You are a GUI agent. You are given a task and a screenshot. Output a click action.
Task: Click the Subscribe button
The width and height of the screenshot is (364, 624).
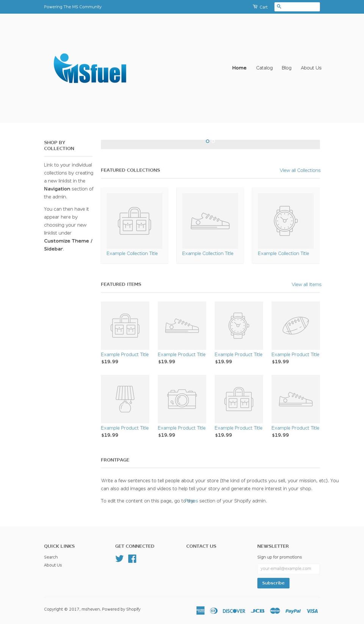tap(273, 583)
